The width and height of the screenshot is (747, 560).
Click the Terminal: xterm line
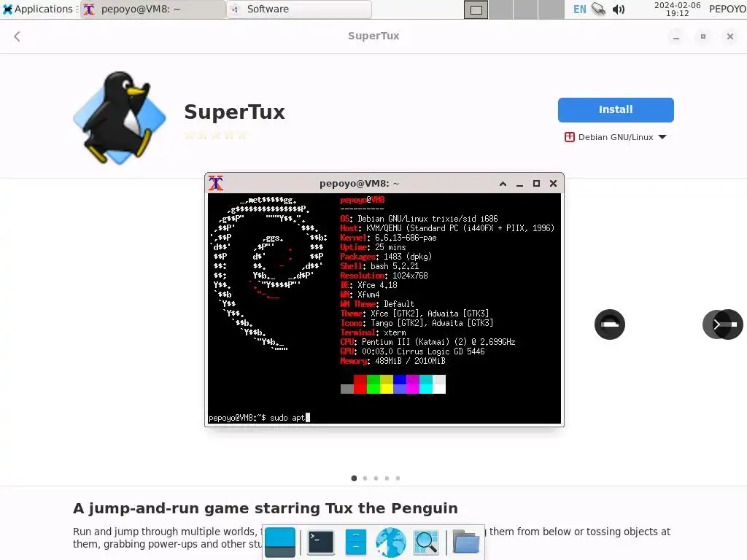[x=373, y=332]
